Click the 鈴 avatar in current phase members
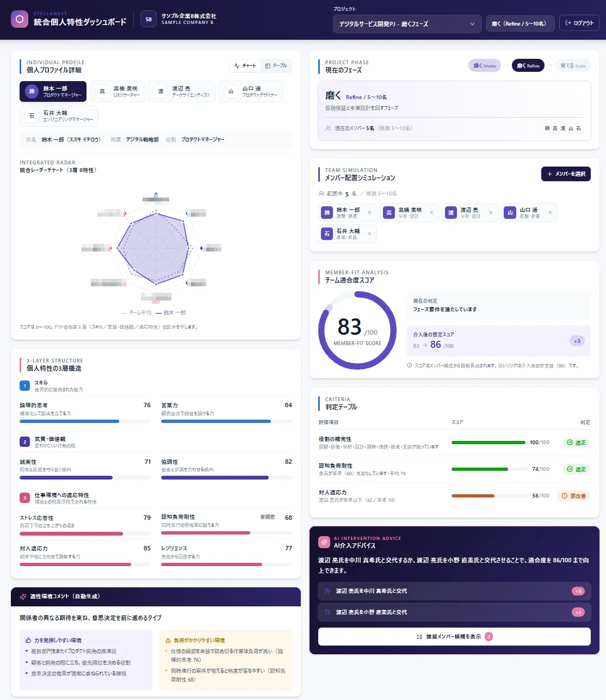606x700 pixels. 547,128
